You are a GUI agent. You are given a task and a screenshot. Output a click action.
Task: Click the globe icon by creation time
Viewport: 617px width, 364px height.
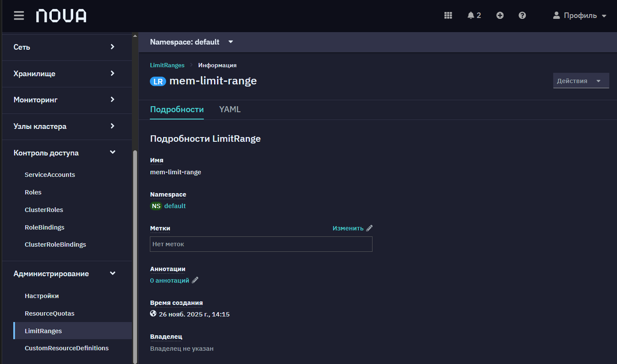pyautogui.click(x=153, y=313)
